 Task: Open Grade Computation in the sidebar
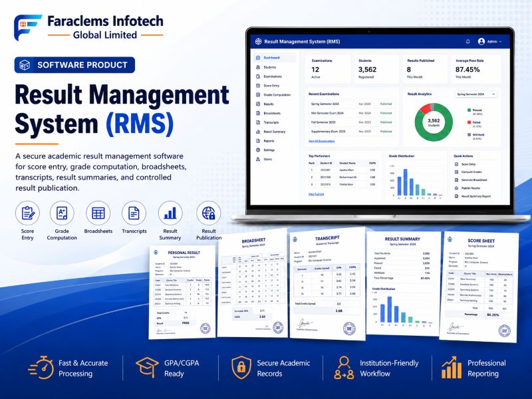(277, 94)
